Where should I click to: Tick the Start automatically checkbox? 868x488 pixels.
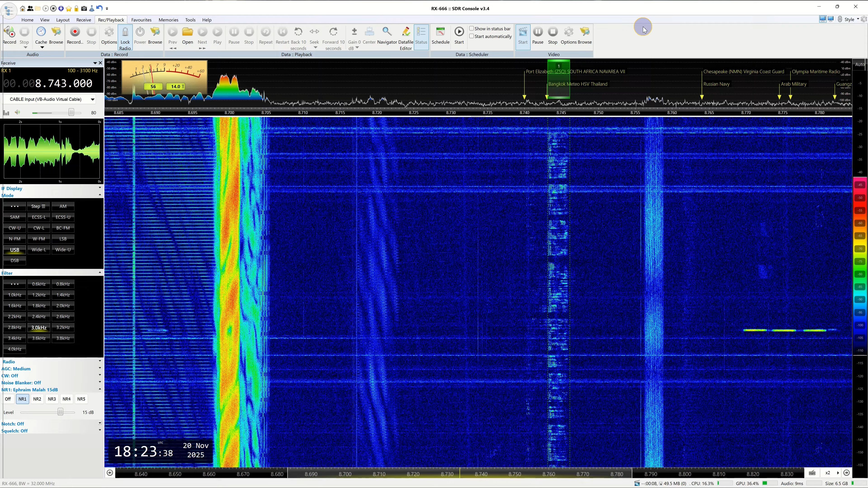pyautogui.click(x=472, y=36)
